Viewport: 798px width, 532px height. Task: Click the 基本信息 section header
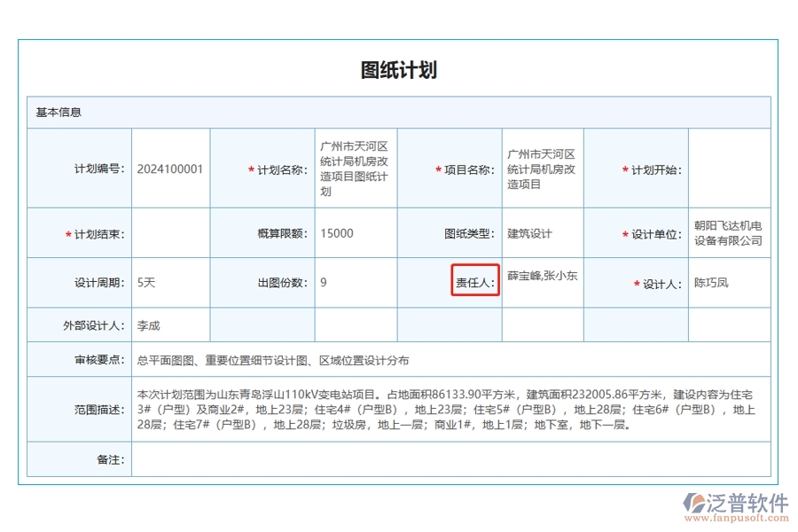[x=59, y=112]
